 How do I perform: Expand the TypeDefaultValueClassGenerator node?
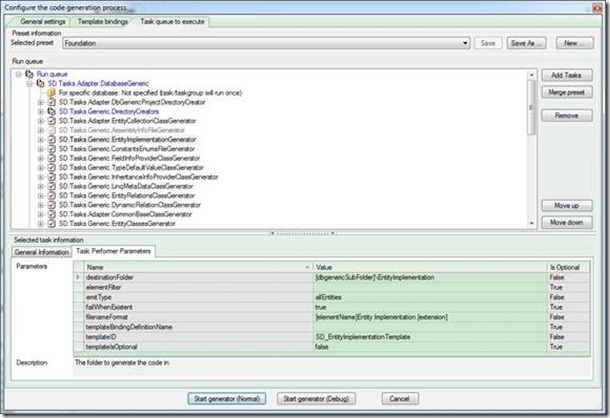click(x=40, y=167)
